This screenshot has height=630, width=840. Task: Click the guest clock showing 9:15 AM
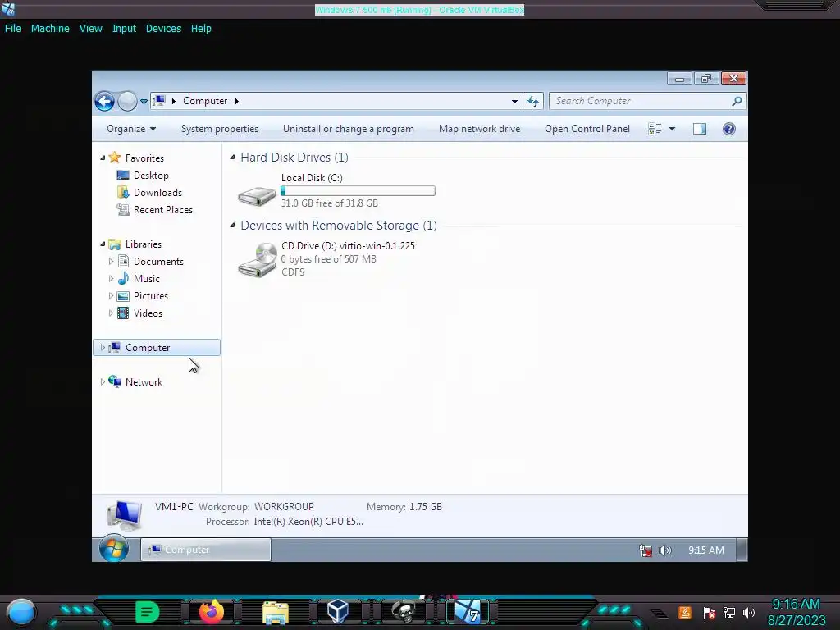706,550
